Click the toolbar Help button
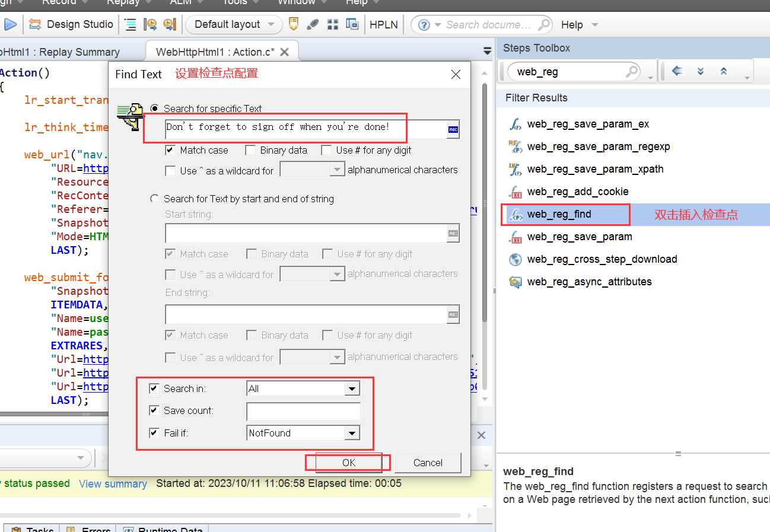 [572, 25]
